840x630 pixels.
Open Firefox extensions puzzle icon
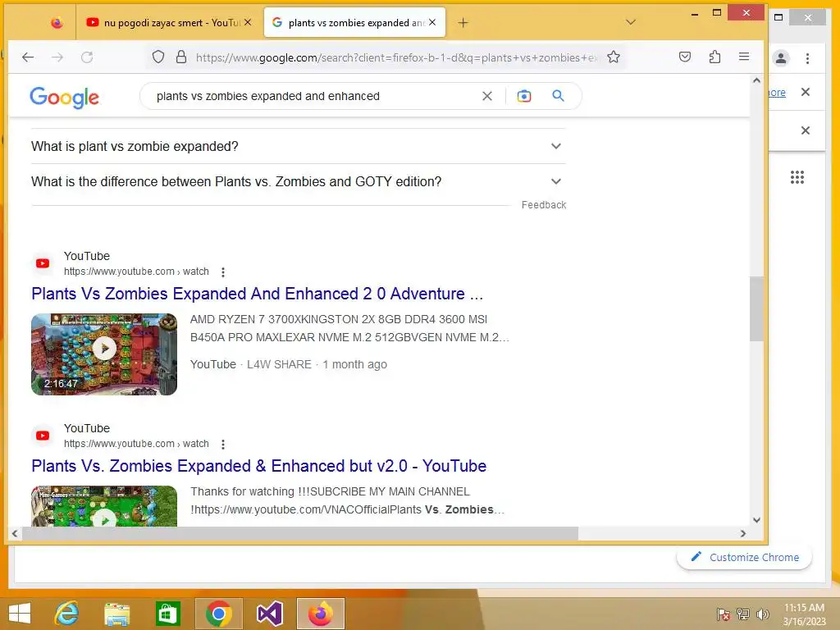point(714,57)
